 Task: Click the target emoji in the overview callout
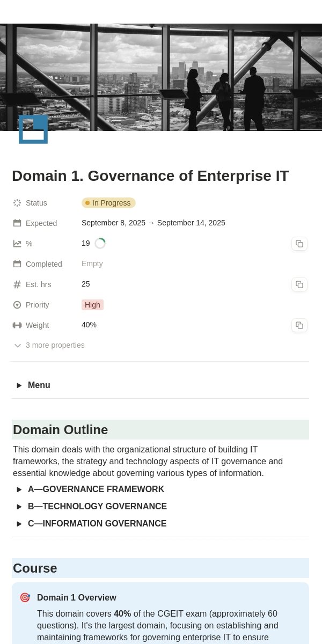[25, 597]
